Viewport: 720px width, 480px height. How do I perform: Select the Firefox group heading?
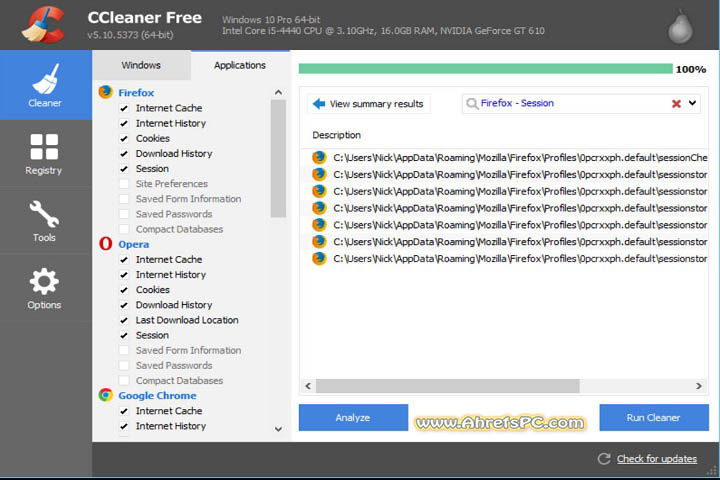136,92
